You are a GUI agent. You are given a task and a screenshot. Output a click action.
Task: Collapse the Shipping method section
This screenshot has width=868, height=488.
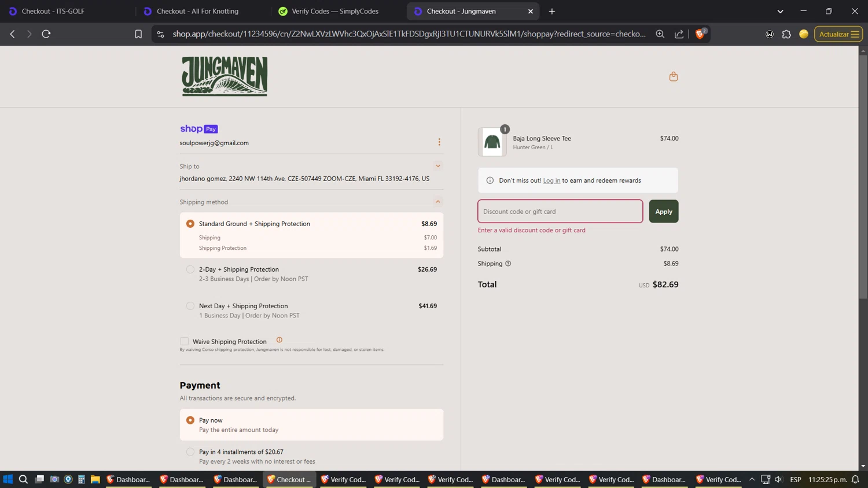click(438, 202)
